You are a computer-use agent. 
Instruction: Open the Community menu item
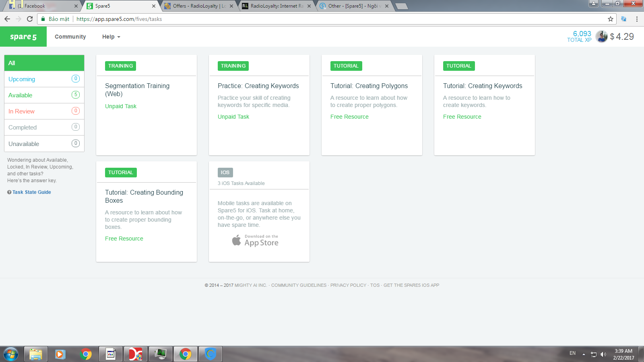[x=70, y=37]
